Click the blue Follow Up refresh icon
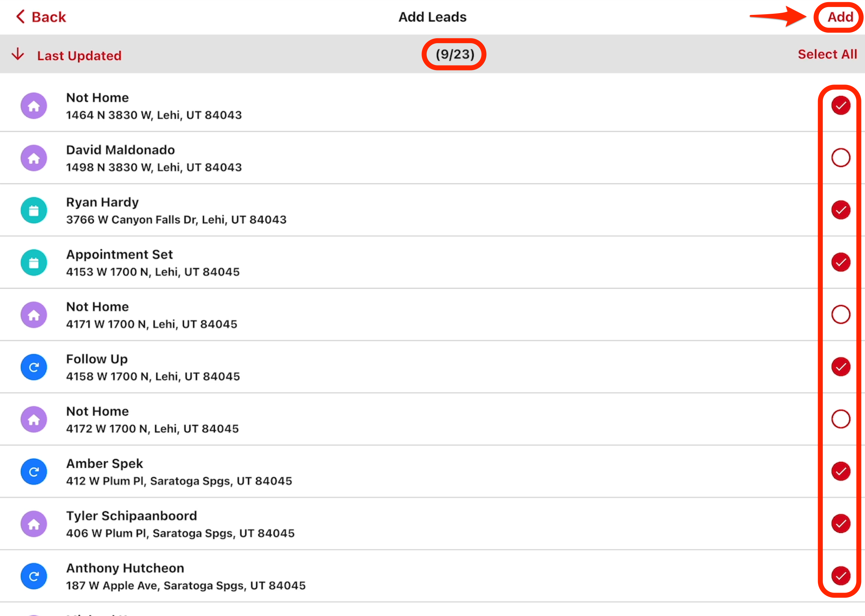The width and height of the screenshot is (865, 616). 34,367
